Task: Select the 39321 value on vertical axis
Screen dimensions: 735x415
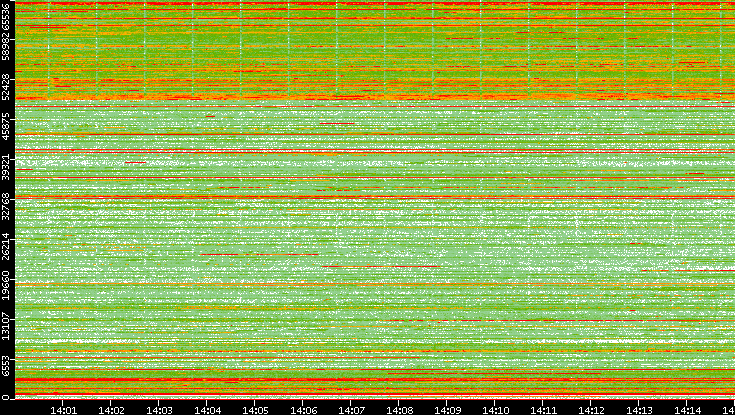Action: pos(6,166)
